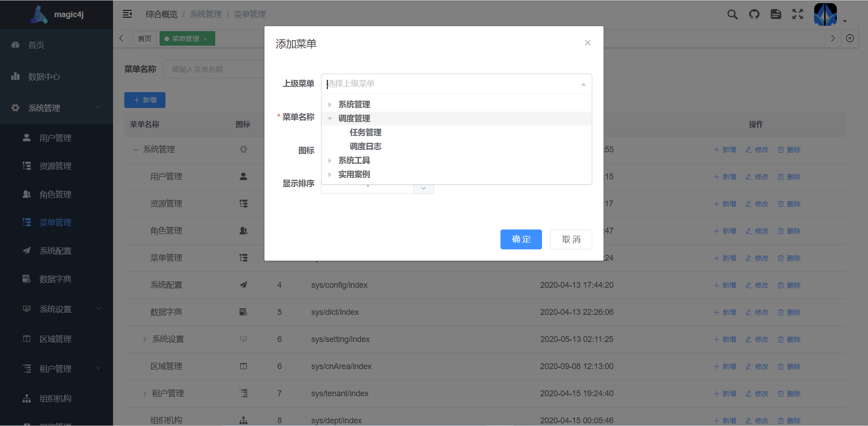Expand 系统设置 row in menu table

coord(145,339)
